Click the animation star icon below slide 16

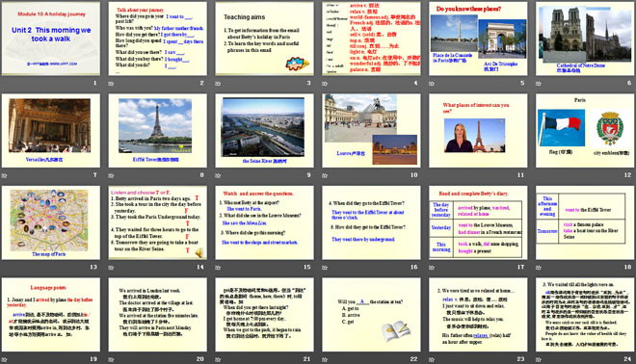pos(325,268)
